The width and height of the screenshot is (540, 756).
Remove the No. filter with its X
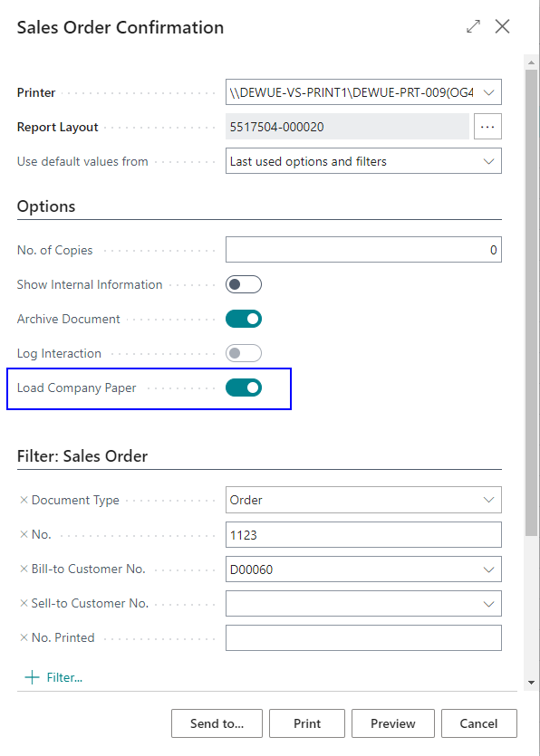point(24,534)
